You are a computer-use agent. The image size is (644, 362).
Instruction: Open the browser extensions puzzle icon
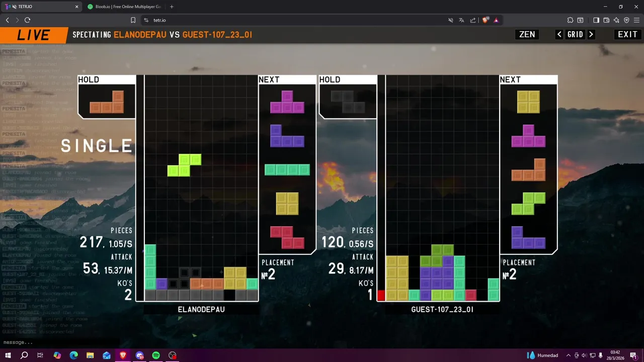[570, 20]
